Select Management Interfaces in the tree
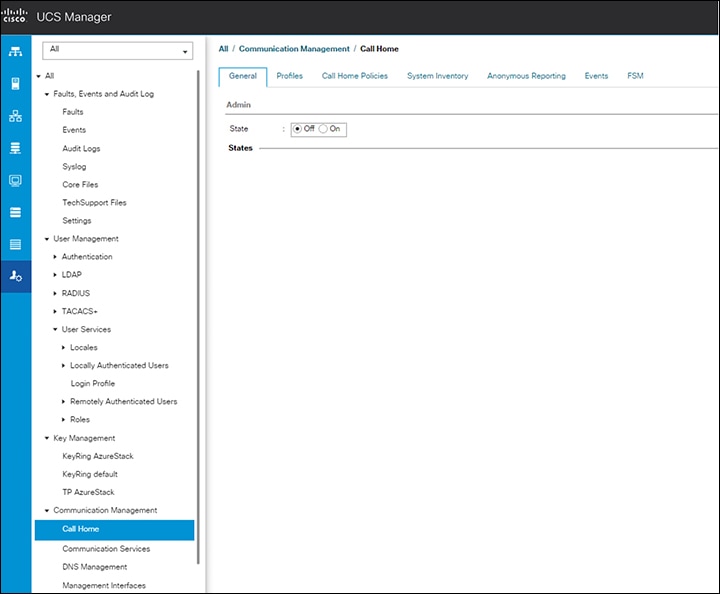The width and height of the screenshot is (720, 594). (x=104, y=586)
